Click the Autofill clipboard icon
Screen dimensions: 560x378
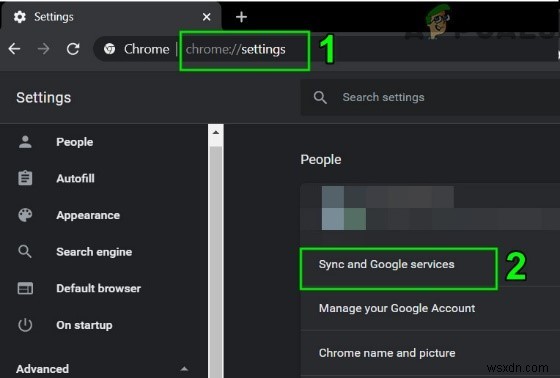tap(25, 178)
